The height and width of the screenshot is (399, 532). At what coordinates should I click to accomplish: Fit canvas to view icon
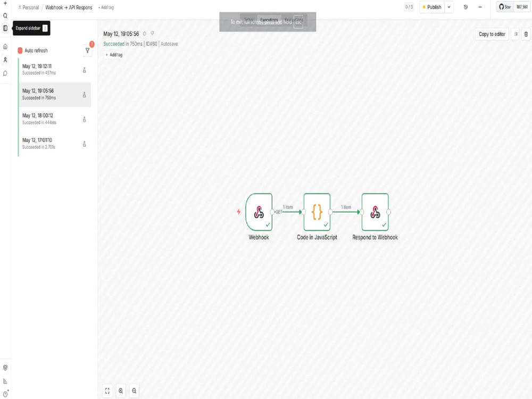[x=107, y=391]
